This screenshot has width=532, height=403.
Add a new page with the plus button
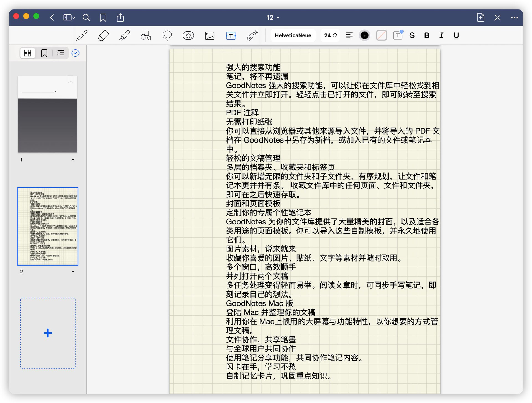coord(48,333)
